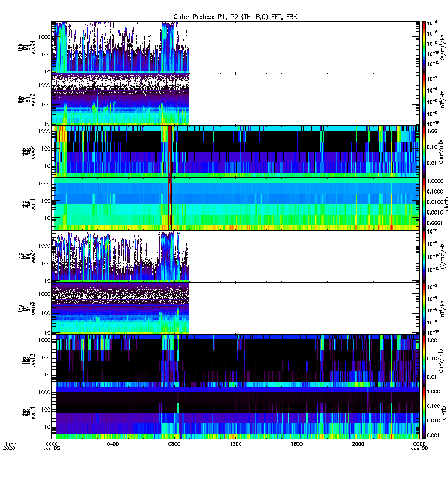Select the thc fbk edc12 panel label
This screenshot has height=478, width=448.
click(x=29, y=361)
